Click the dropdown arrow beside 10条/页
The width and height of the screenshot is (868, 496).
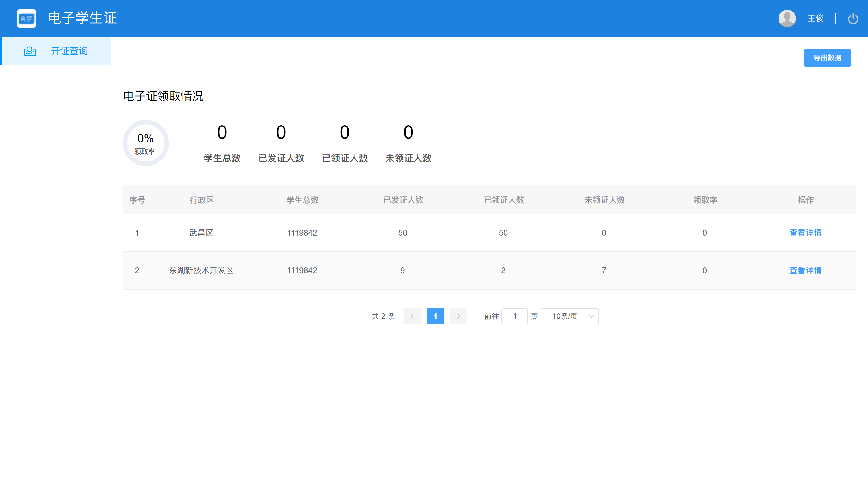coord(591,317)
